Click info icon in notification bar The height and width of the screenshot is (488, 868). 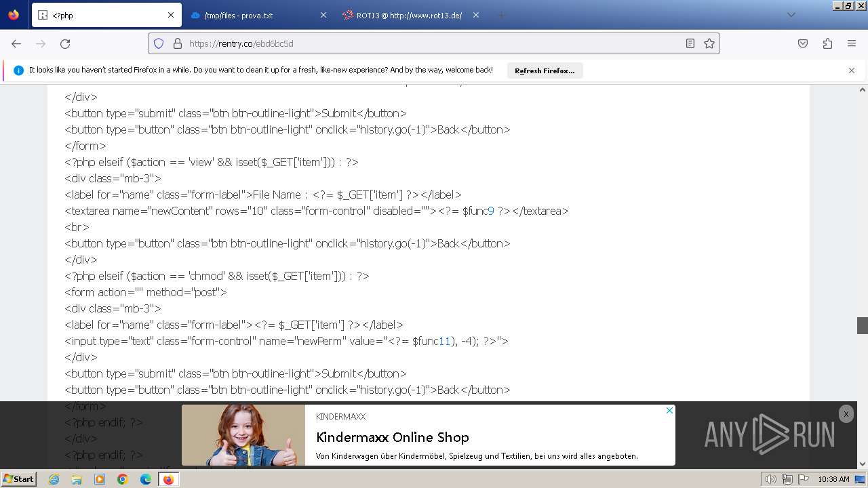coord(18,70)
